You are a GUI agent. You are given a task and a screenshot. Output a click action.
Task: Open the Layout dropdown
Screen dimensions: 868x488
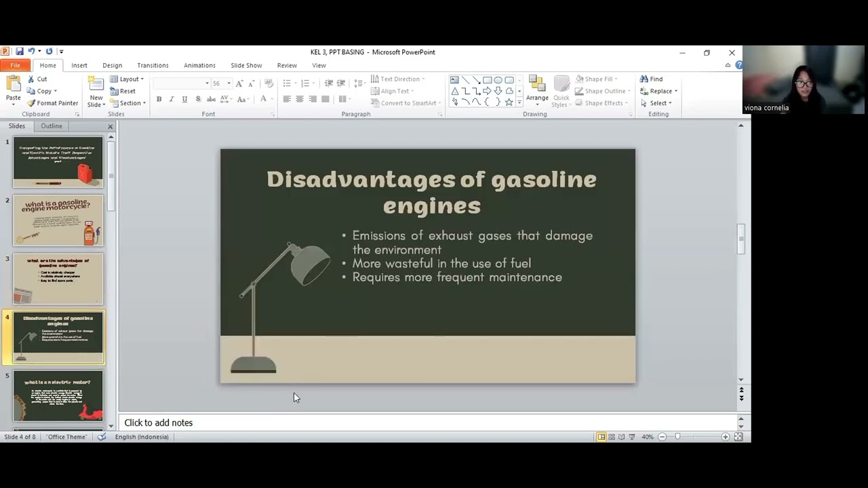pos(127,79)
